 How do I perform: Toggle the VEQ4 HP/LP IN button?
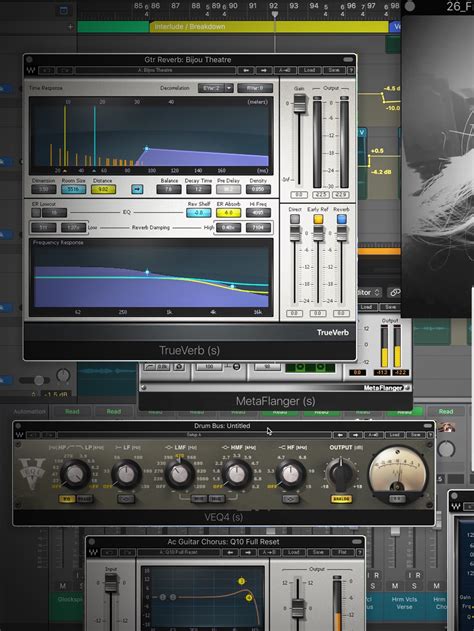tap(67, 499)
